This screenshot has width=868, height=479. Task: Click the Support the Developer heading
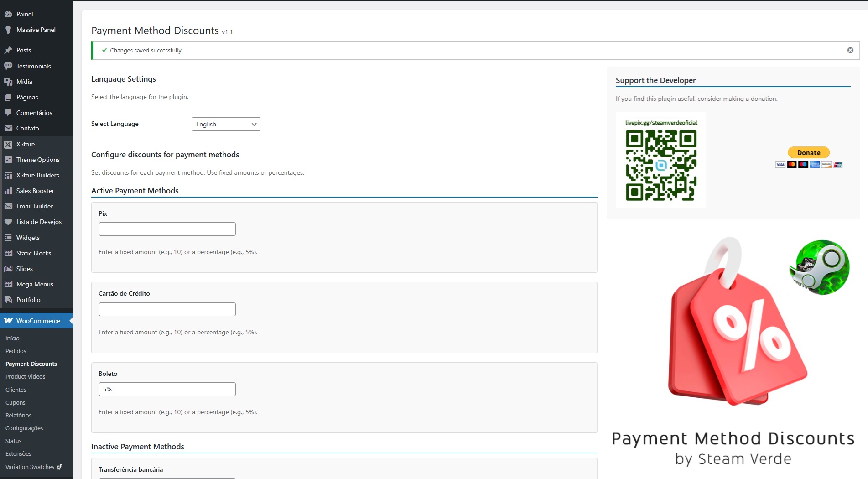click(655, 80)
